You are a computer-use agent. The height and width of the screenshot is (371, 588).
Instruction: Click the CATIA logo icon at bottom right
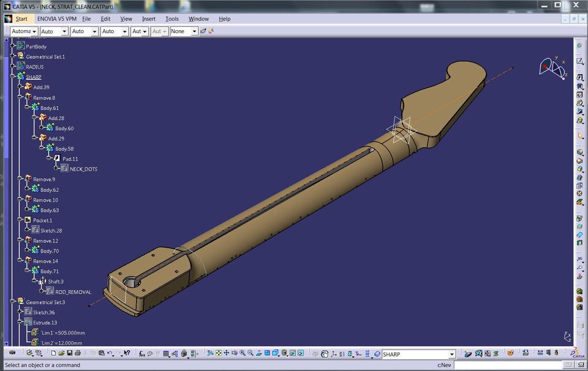(578, 353)
